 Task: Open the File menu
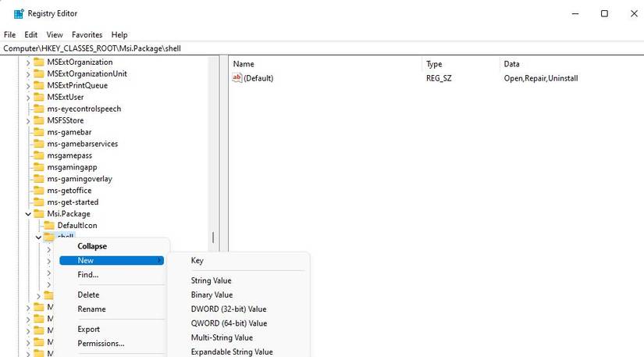coord(9,35)
